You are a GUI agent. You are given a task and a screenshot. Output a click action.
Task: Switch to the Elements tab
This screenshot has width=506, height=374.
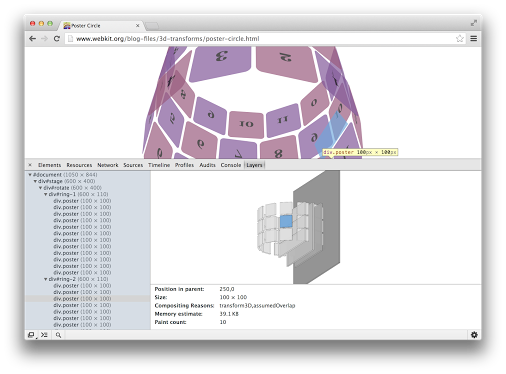click(x=49, y=165)
